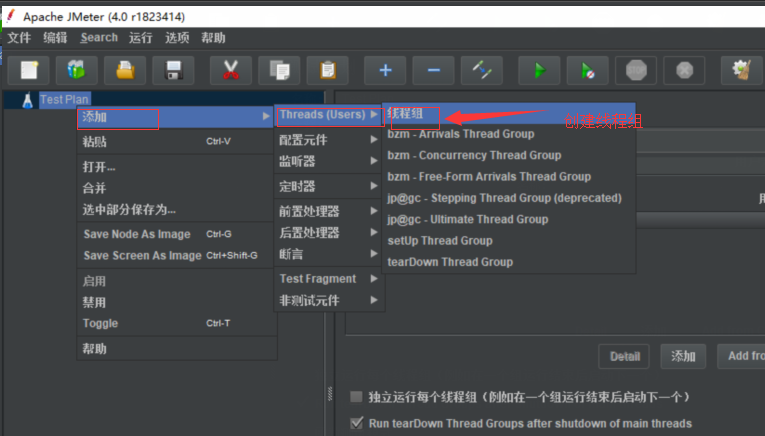Click 打开... in the context menu

coord(176,167)
